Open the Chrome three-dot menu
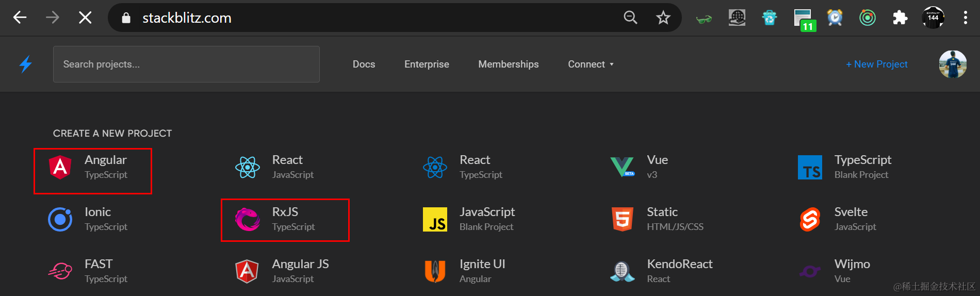 (x=965, y=18)
